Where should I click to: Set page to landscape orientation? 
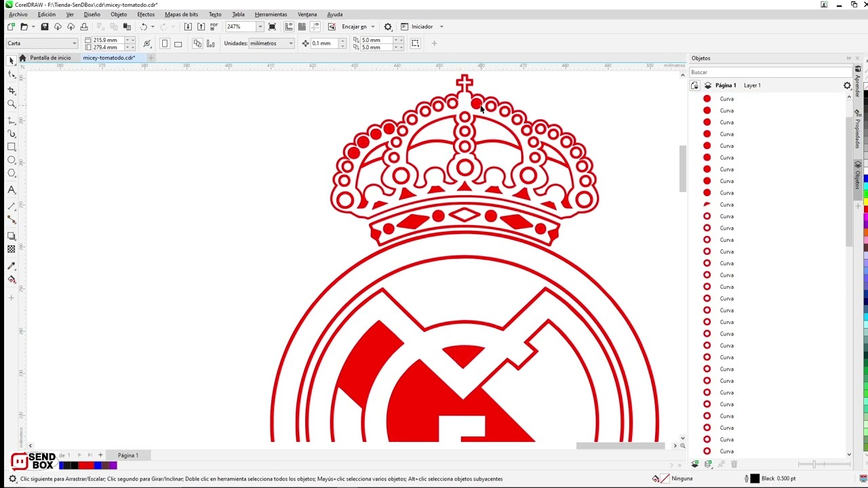[x=178, y=43]
